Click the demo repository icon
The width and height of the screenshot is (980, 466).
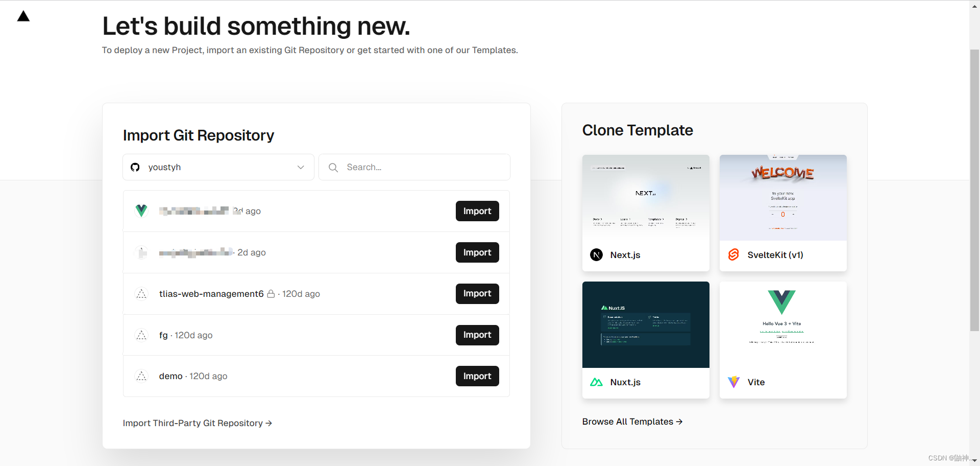pyautogui.click(x=141, y=376)
